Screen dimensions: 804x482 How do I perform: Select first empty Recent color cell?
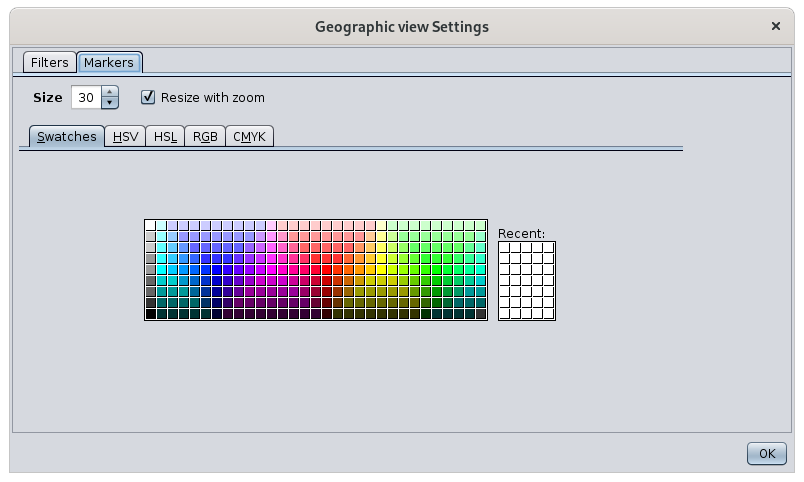point(505,248)
